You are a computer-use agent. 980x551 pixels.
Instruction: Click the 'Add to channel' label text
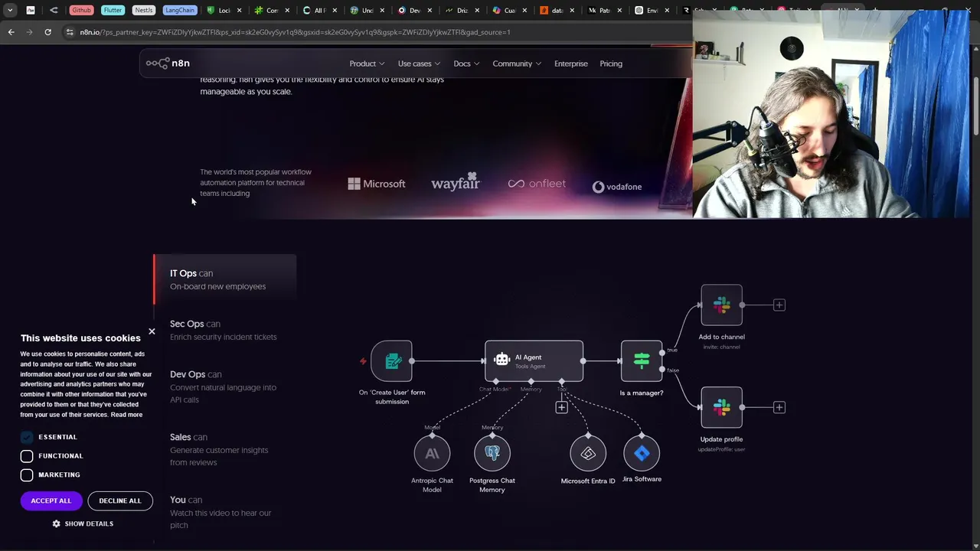point(721,337)
